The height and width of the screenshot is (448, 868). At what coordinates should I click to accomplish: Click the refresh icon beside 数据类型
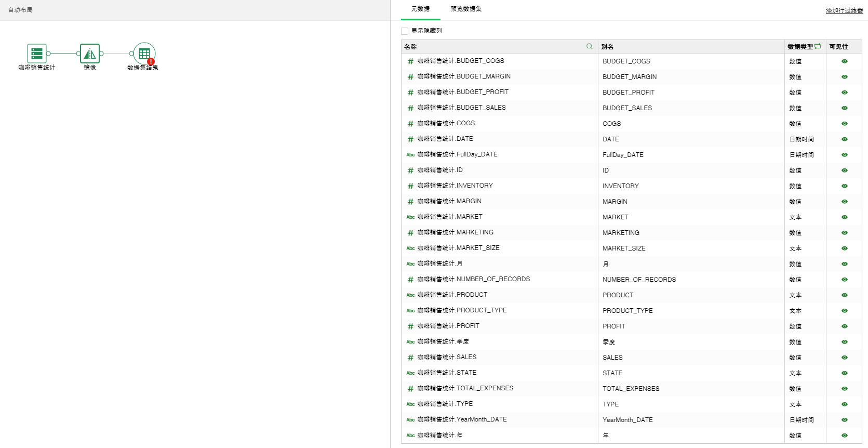pyautogui.click(x=818, y=46)
